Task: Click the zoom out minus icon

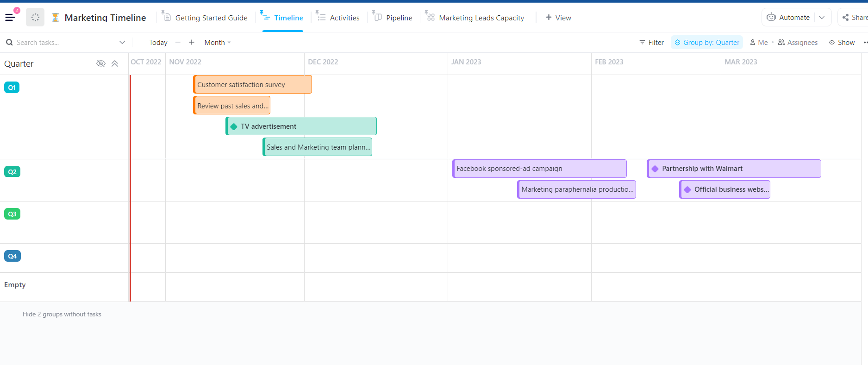Action: pos(178,42)
